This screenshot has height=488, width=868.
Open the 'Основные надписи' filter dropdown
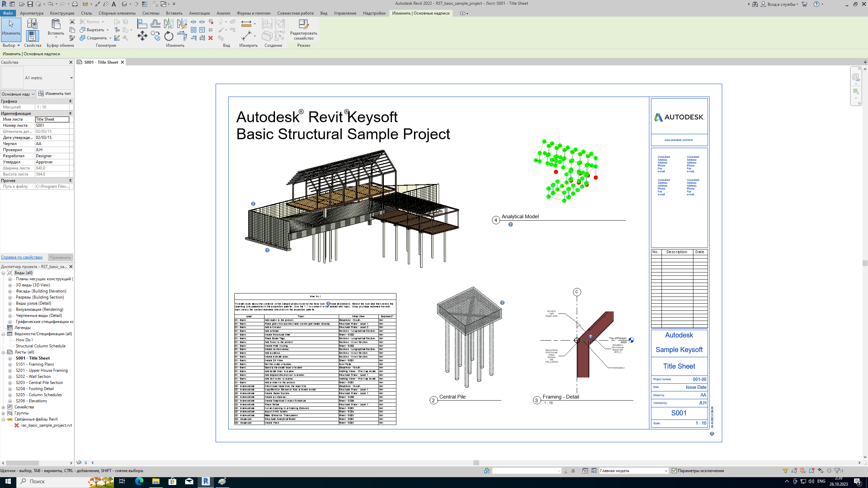point(18,94)
